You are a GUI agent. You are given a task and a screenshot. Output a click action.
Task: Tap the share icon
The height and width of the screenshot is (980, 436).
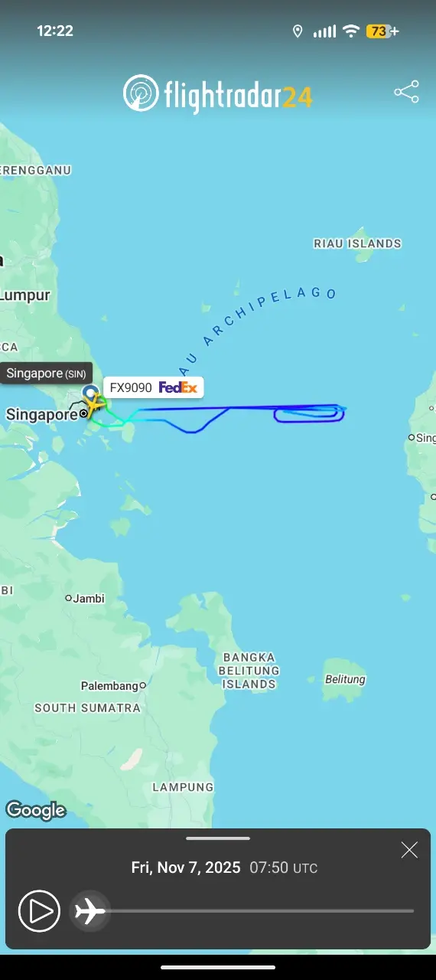click(x=406, y=92)
